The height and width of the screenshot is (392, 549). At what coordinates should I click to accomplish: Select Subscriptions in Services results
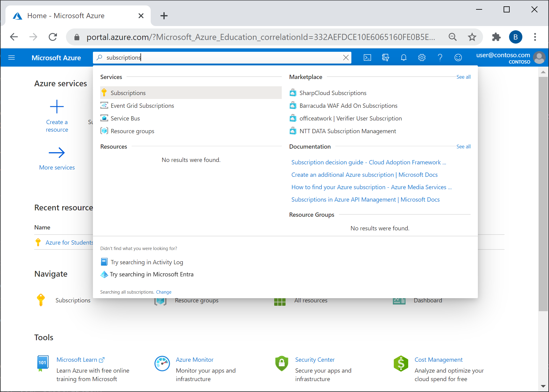128,93
